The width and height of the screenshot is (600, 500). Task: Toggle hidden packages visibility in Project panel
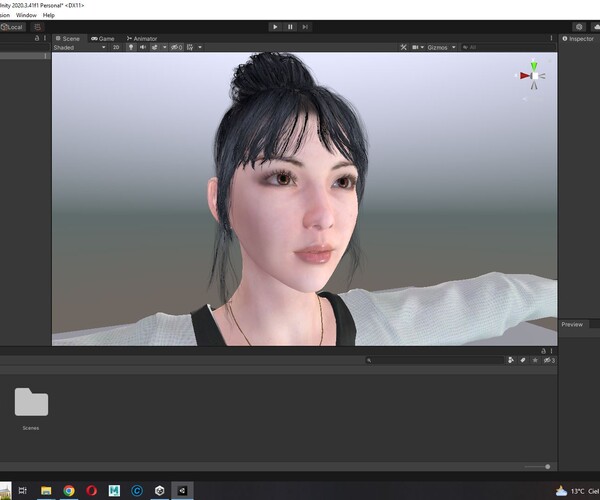(549, 360)
